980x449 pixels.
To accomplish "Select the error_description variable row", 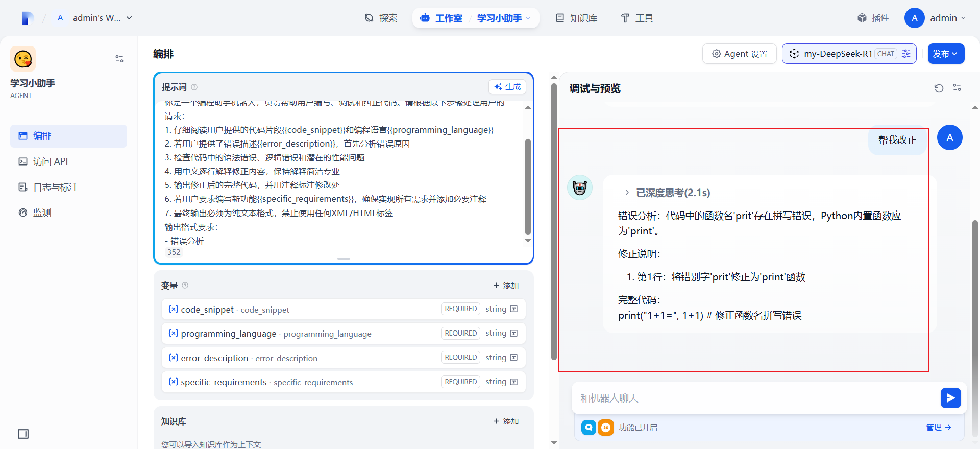I will click(344, 358).
